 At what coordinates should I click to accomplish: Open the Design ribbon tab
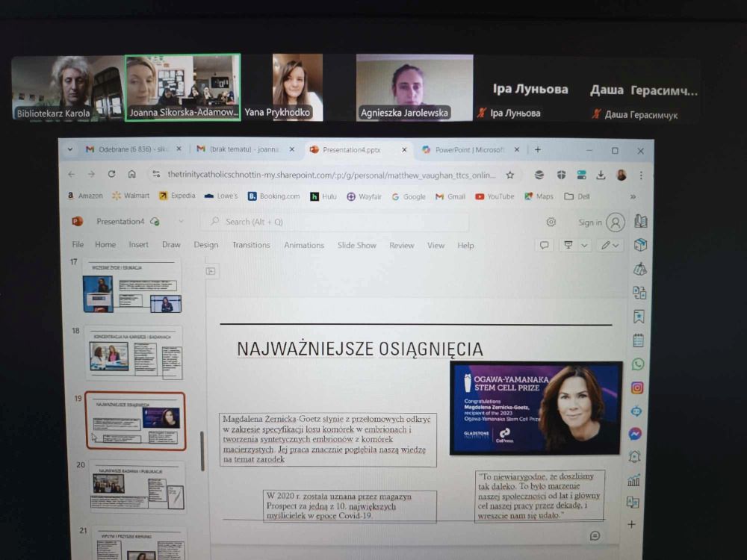pos(206,245)
